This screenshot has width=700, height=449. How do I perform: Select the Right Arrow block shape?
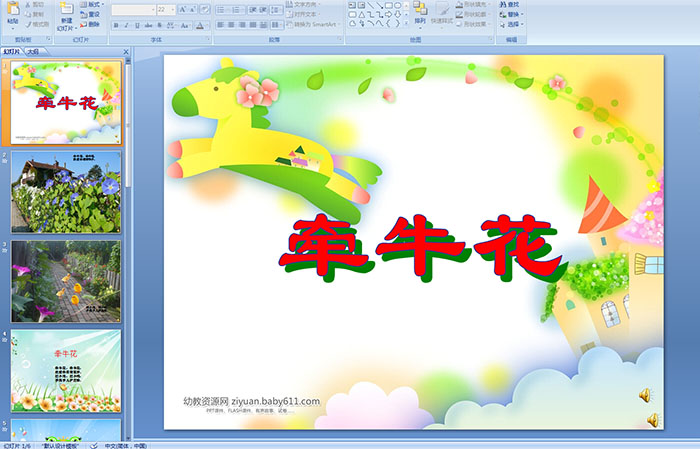point(388,14)
